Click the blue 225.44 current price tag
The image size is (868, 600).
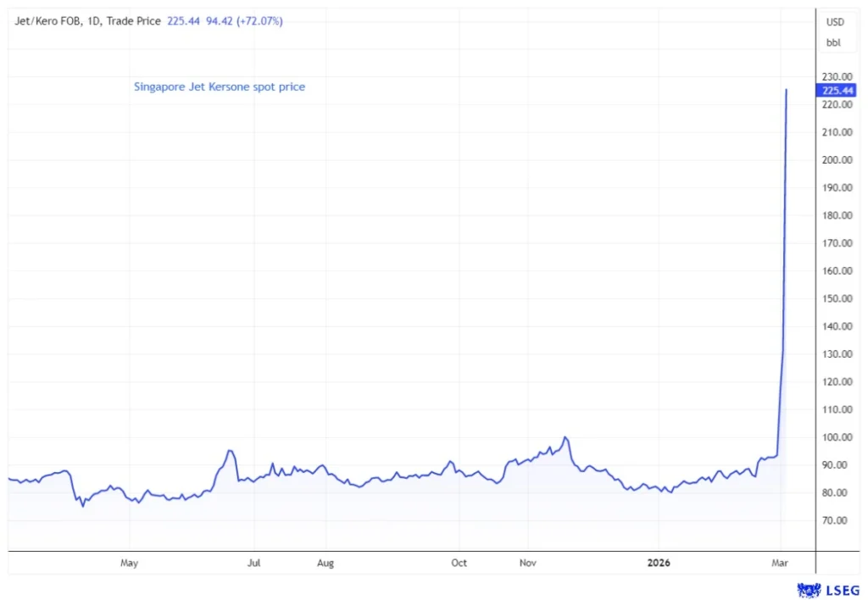click(x=830, y=91)
